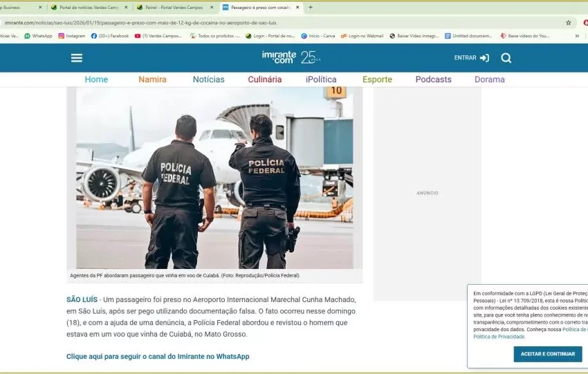Open the Namira section
Viewport: 588px width, 374px height.
[152, 80]
